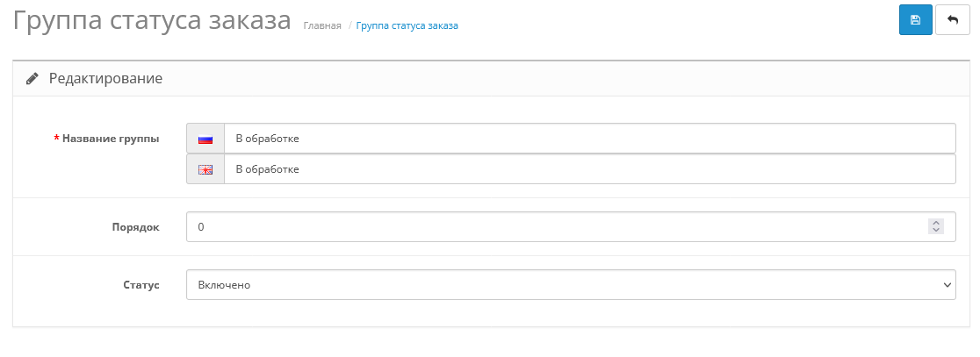Decrease the Порядок value with the down arrow
The height and width of the screenshot is (357, 980).
[x=935, y=231]
